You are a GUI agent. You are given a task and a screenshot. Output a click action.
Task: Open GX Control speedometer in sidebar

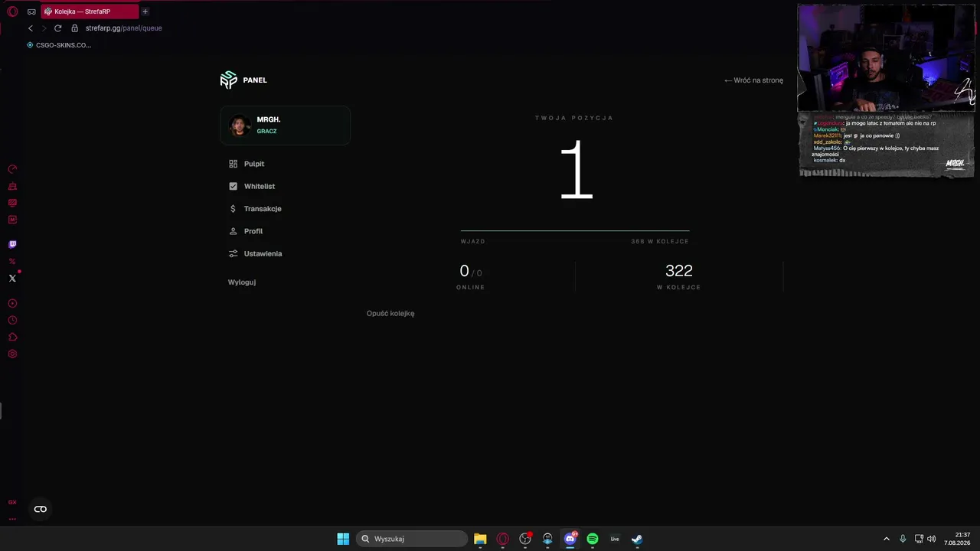point(12,169)
